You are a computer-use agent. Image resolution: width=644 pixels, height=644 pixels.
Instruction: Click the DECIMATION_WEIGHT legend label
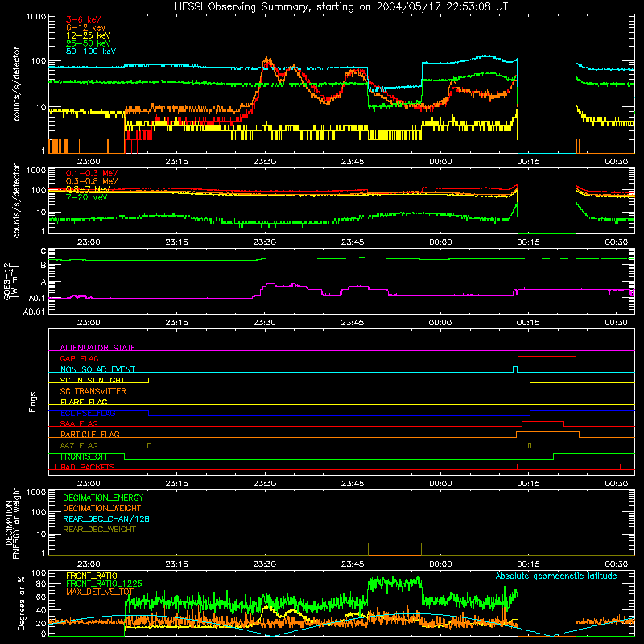click(102, 508)
